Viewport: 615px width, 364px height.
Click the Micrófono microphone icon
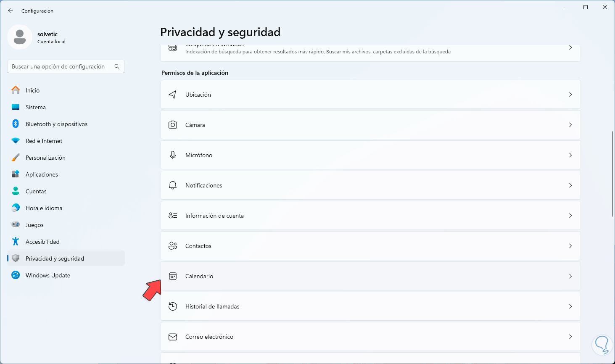172,155
